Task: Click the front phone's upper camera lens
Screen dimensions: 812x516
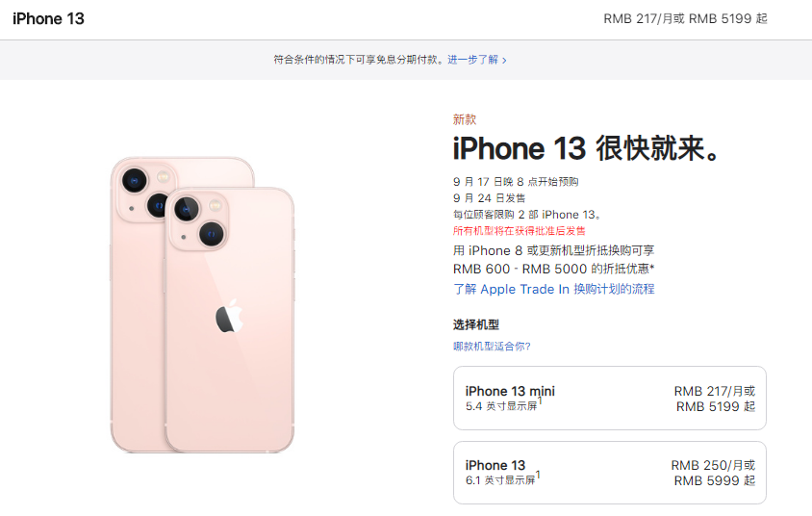Action: click(187, 209)
